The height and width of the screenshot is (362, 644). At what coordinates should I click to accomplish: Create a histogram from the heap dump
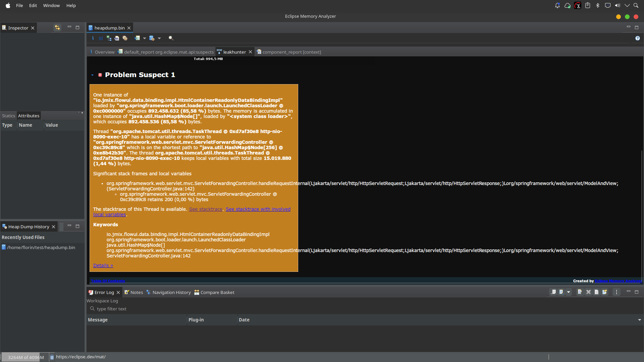pyautogui.click(x=101, y=38)
